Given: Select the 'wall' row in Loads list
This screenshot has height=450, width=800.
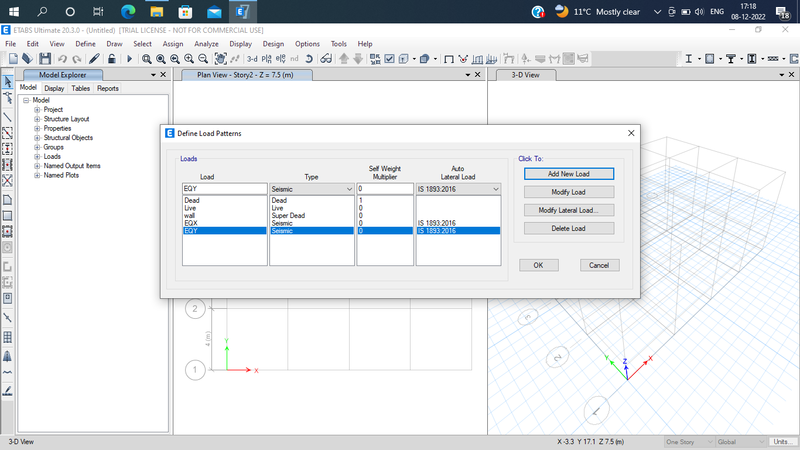Looking at the screenshot, I should pyautogui.click(x=224, y=215).
